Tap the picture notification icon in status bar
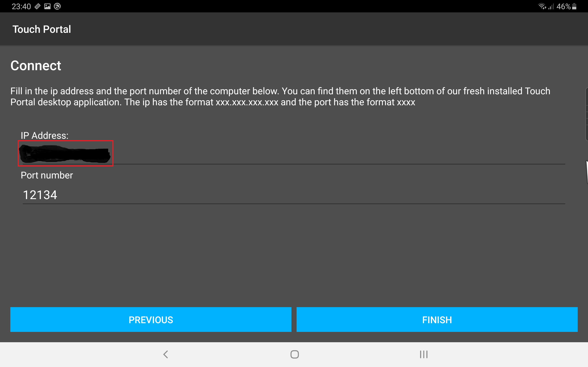This screenshot has height=367, width=588. [47, 6]
